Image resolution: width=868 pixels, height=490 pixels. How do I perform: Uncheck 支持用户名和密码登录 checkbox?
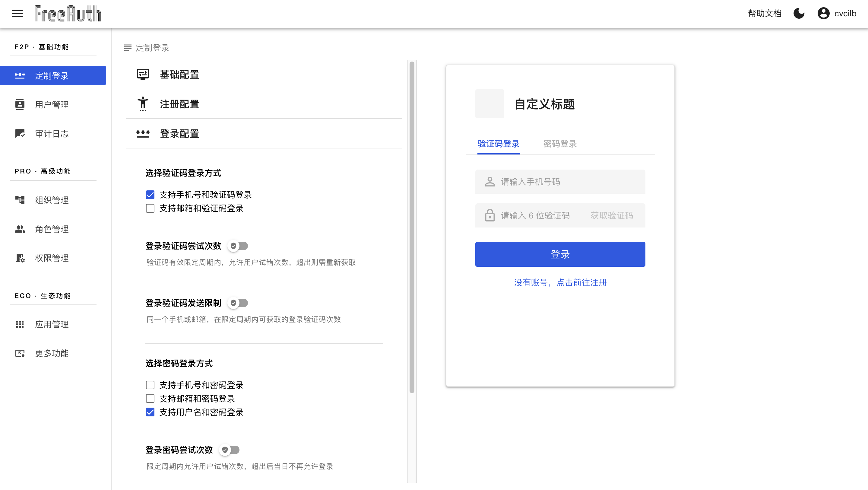click(x=150, y=412)
